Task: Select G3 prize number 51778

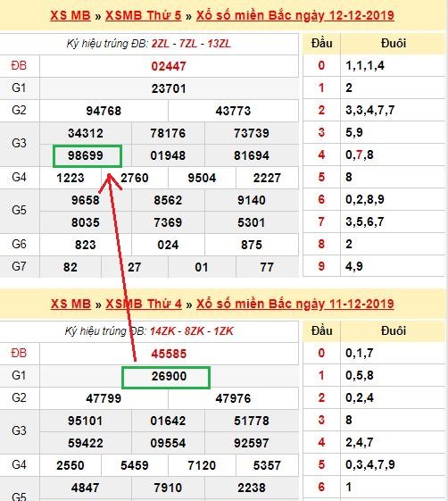Action: 252,421
